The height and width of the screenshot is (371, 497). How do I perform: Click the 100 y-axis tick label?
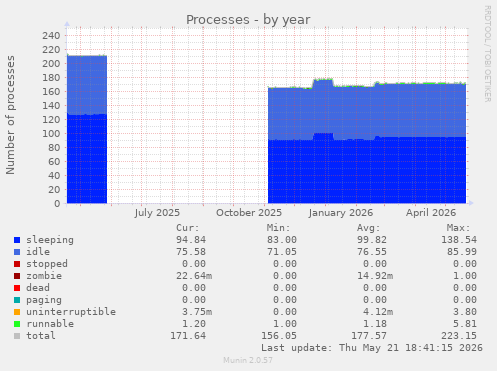pos(51,134)
